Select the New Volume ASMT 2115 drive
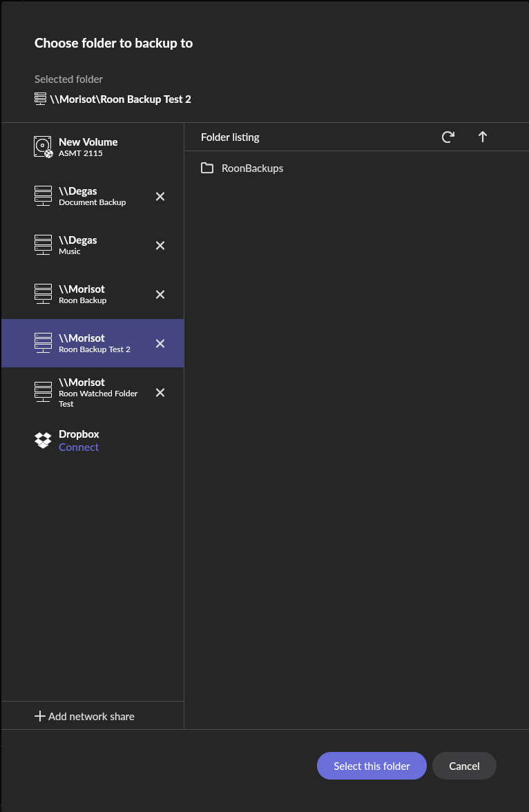529x812 pixels. 93,147
